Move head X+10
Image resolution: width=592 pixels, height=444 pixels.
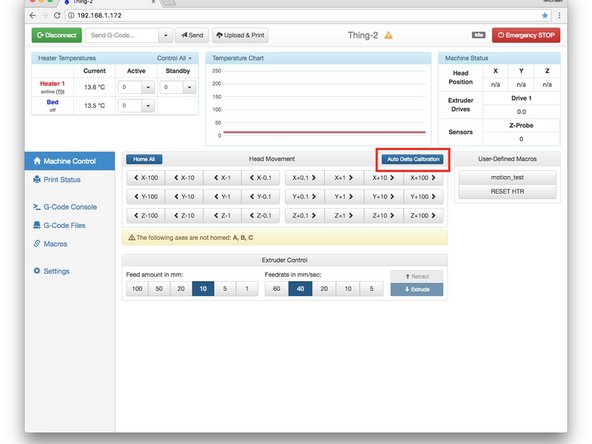384,178
